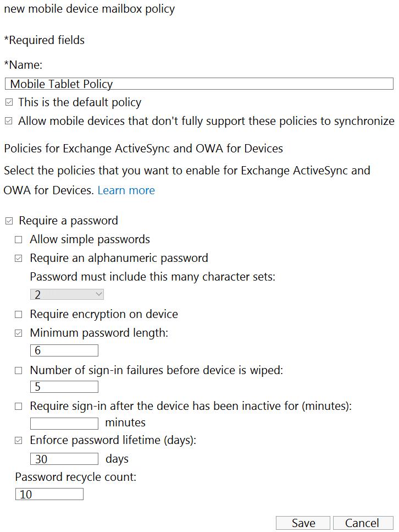Toggle 'This is the default policy' checkbox
Screen dimensions: 399x532
8,102
